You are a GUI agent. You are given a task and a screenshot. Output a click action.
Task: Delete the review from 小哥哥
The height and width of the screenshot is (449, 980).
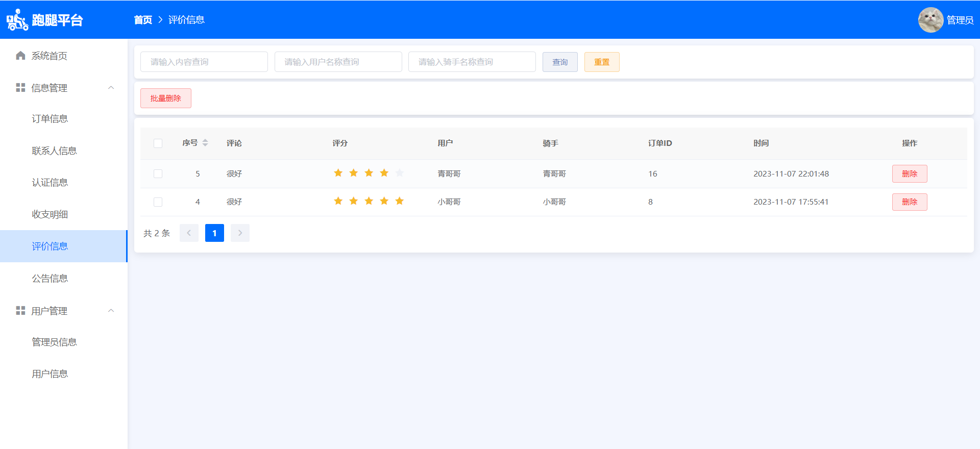(x=910, y=202)
